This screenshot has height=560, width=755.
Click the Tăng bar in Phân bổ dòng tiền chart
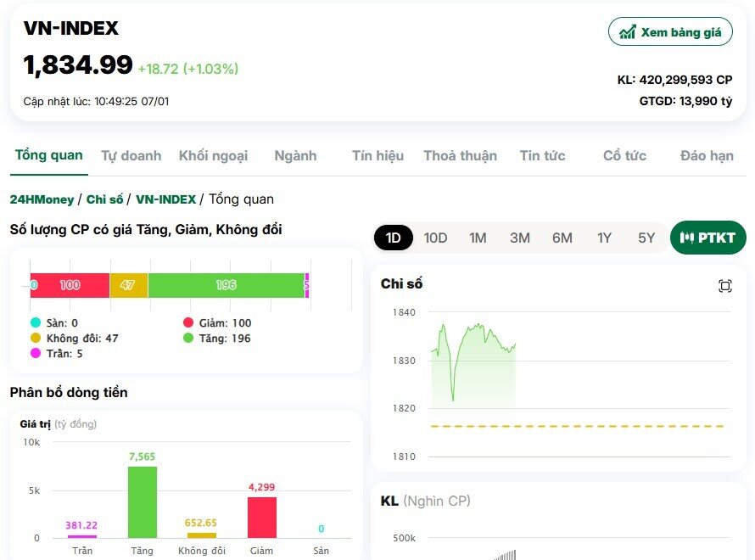click(142, 501)
